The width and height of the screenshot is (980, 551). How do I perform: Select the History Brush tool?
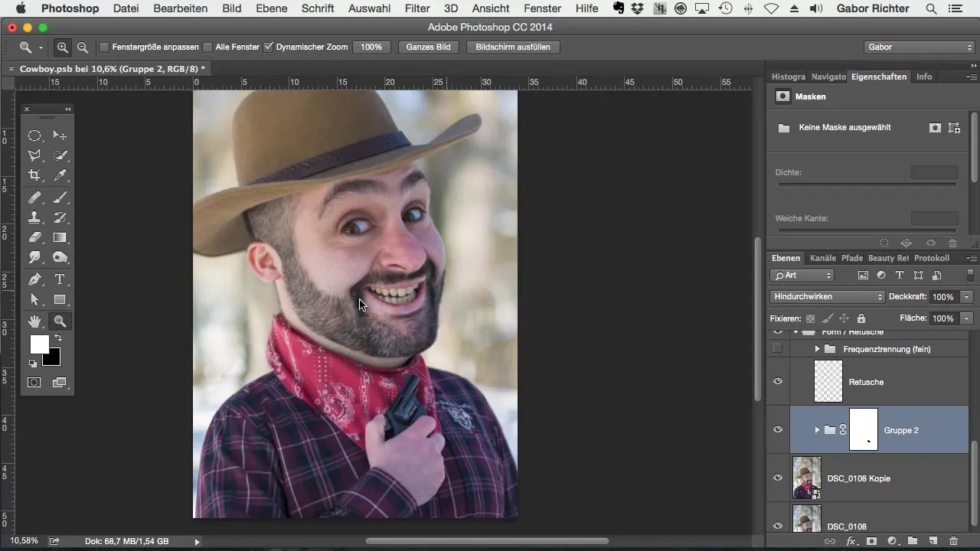60,217
